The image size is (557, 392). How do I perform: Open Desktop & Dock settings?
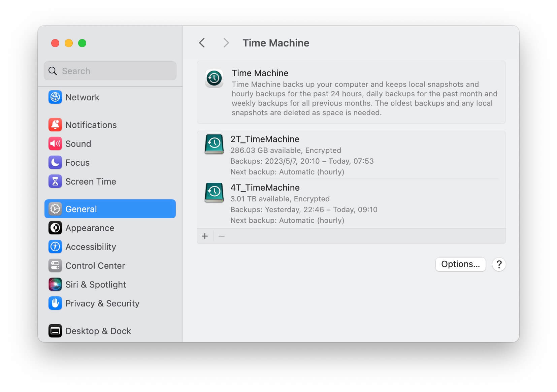point(110,331)
